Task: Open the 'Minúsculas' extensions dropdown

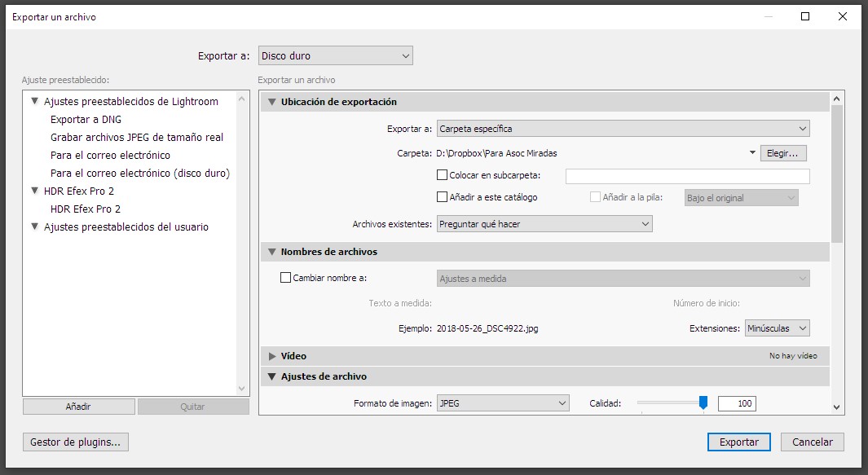Action: [x=778, y=328]
